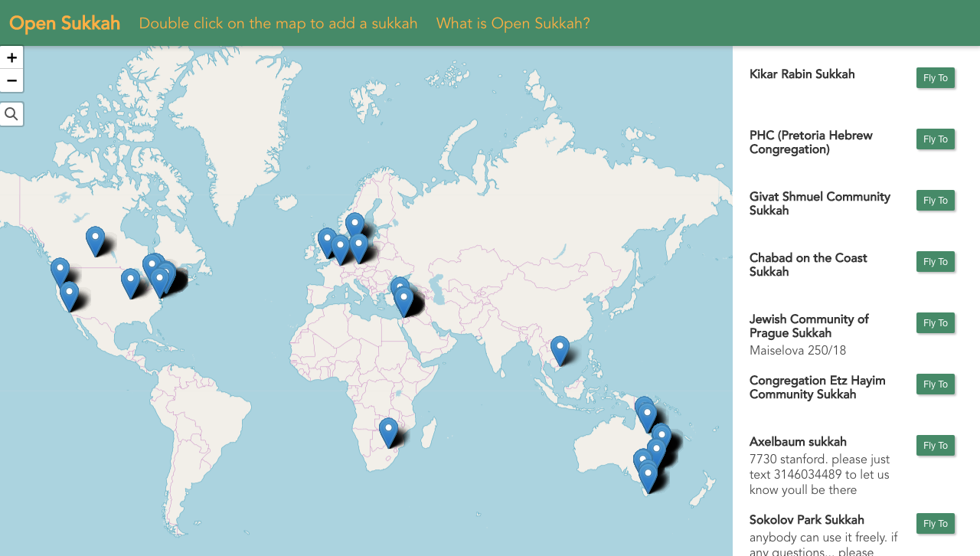Select the sukkah marker in South Africa
Screen dimensions: 980x556
(x=389, y=433)
